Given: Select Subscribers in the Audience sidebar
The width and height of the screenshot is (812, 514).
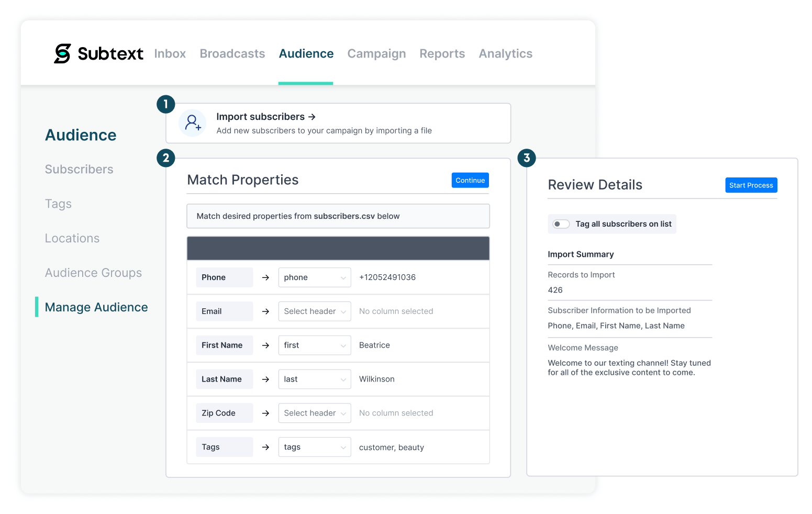Looking at the screenshot, I should click(x=79, y=169).
